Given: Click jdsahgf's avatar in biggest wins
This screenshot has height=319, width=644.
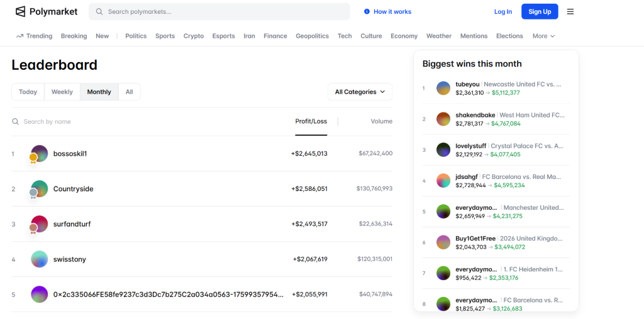Looking at the screenshot, I should pyautogui.click(x=443, y=180).
